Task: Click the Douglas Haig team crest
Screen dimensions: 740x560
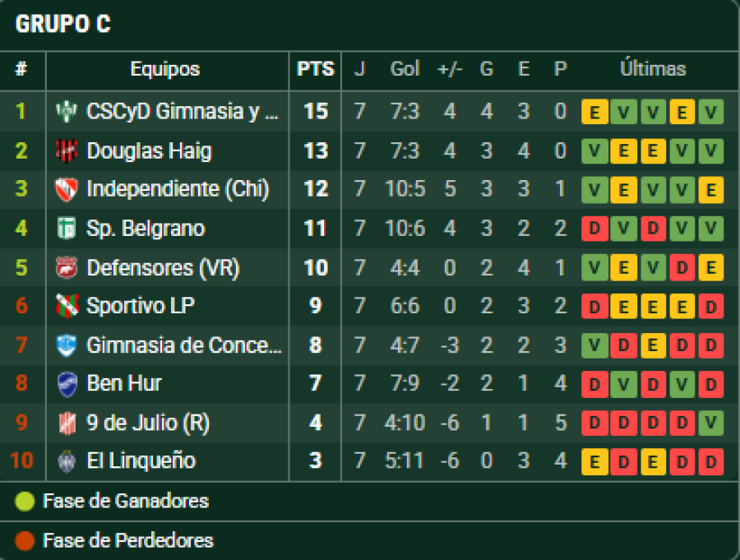Action: point(66,150)
